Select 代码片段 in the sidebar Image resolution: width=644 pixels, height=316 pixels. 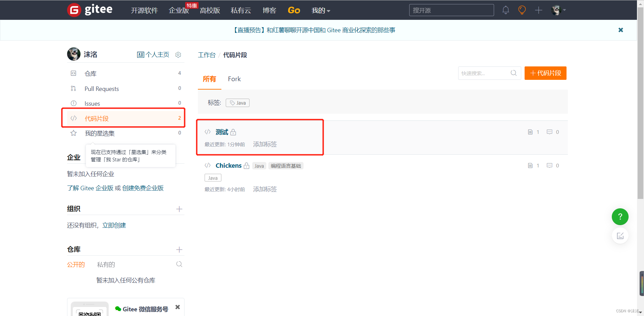(126, 118)
